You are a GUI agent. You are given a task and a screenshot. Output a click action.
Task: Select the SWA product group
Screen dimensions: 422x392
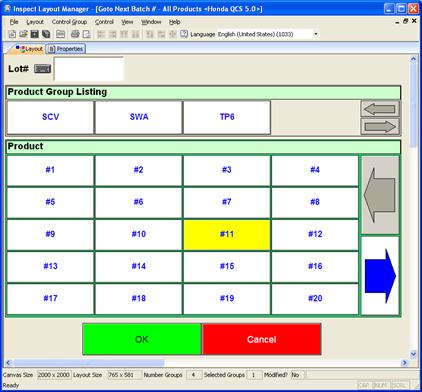[x=139, y=117]
